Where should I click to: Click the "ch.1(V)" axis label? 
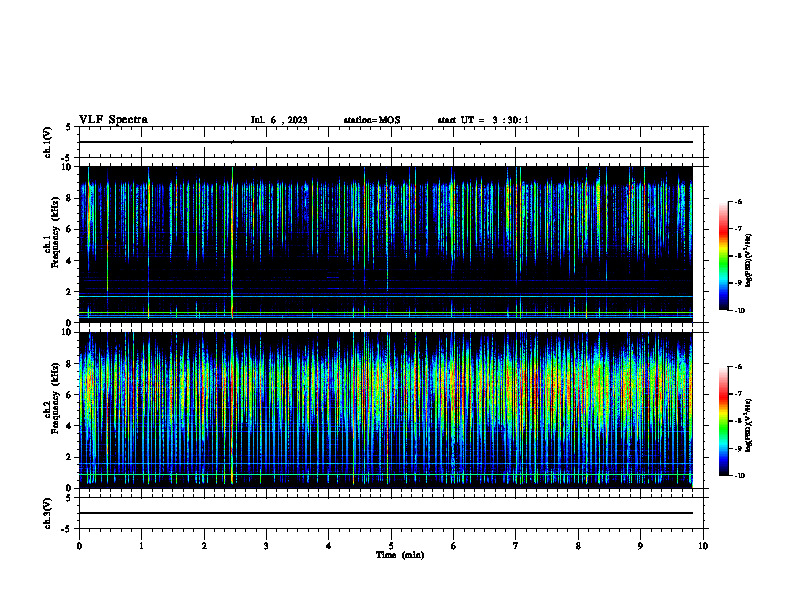click(48, 142)
